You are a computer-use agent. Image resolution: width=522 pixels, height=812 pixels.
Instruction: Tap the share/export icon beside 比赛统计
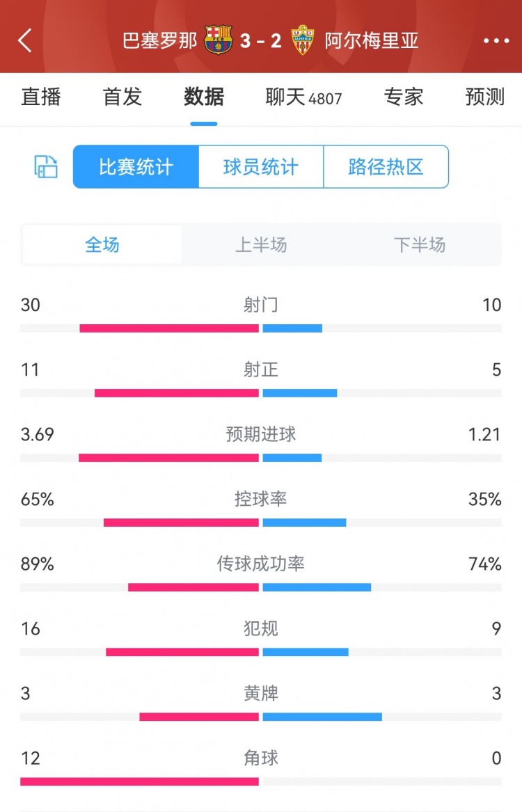point(46,167)
